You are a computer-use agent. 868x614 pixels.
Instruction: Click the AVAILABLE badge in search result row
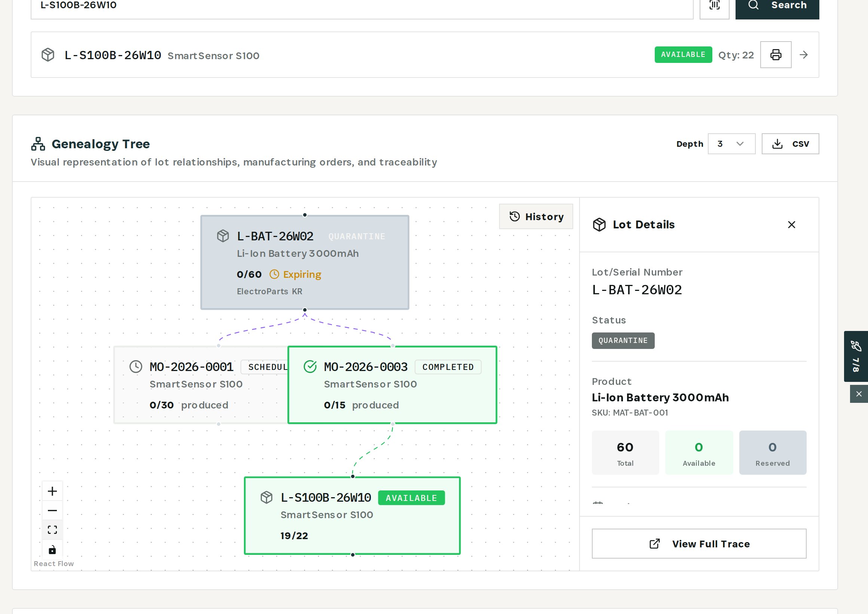(683, 55)
